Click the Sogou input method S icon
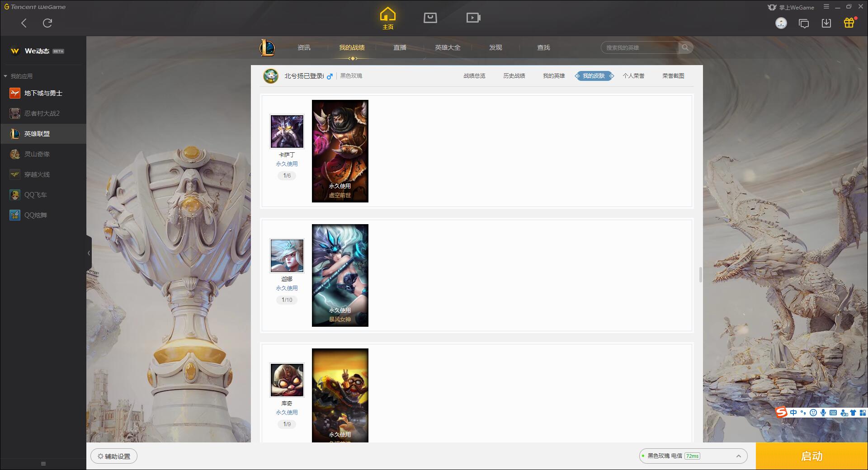868x470 pixels. click(x=781, y=412)
